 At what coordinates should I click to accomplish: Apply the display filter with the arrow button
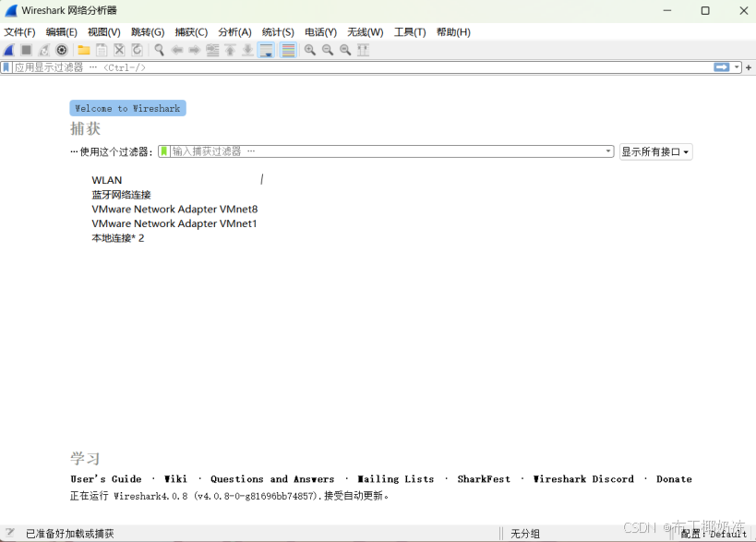722,67
